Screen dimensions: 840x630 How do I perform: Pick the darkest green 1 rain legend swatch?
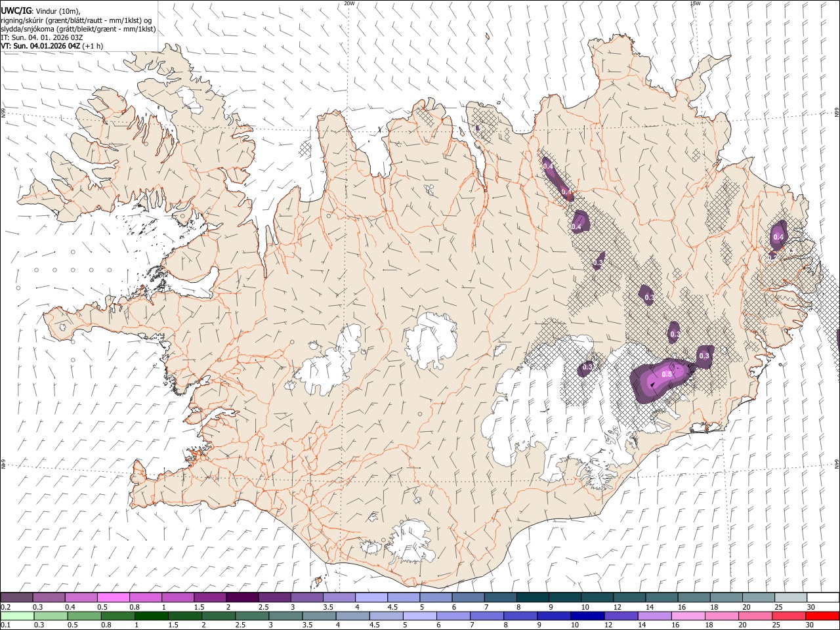point(151,616)
